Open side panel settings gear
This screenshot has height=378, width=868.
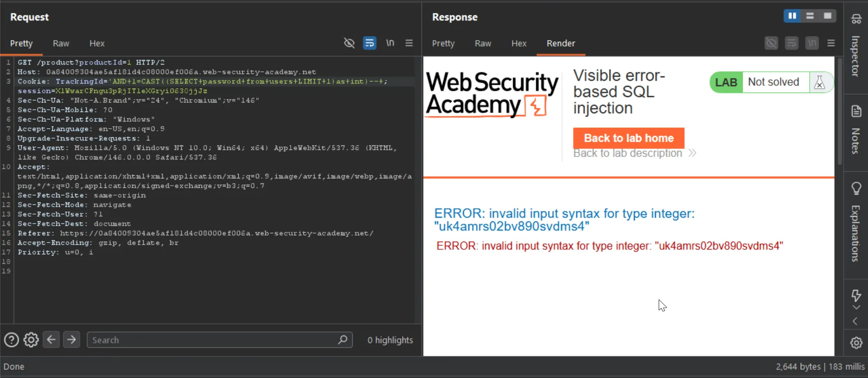(x=856, y=343)
